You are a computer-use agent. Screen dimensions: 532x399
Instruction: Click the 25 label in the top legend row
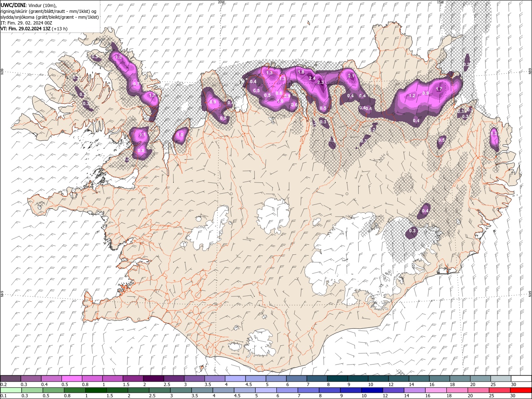[x=493, y=384]
